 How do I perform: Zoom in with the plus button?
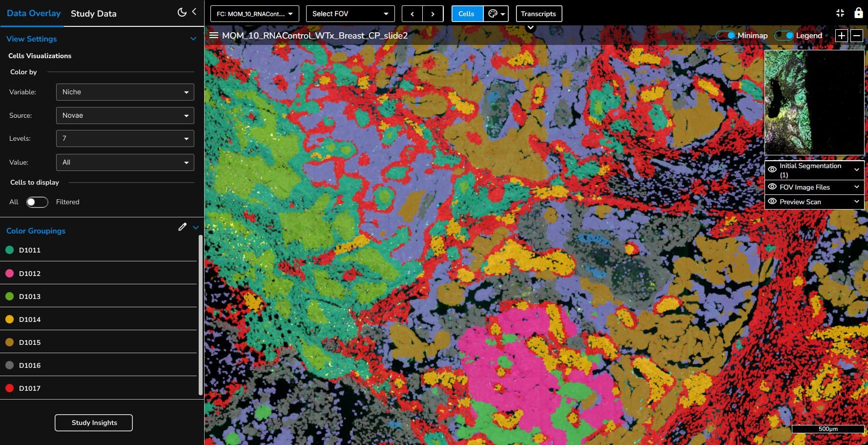click(841, 36)
